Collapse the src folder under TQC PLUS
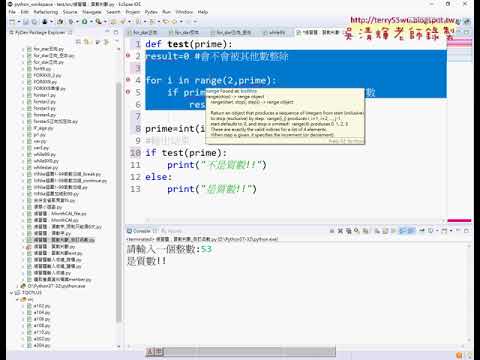 (17, 299)
